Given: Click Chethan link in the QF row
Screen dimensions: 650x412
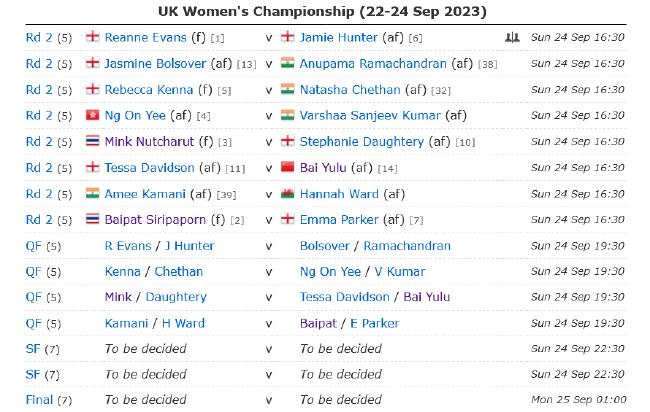Looking at the screenshot, I should (178, 272).
